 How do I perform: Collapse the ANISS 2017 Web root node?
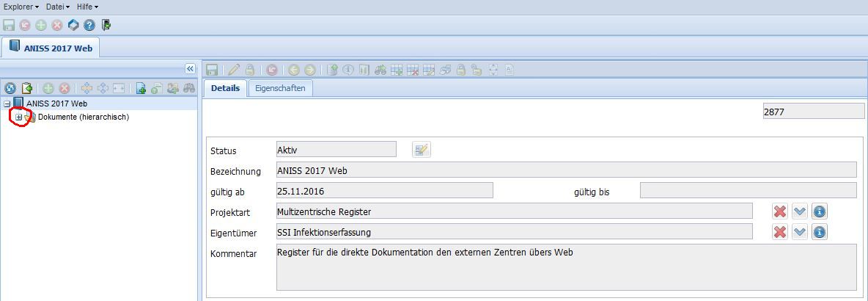[x=7, y=104]
